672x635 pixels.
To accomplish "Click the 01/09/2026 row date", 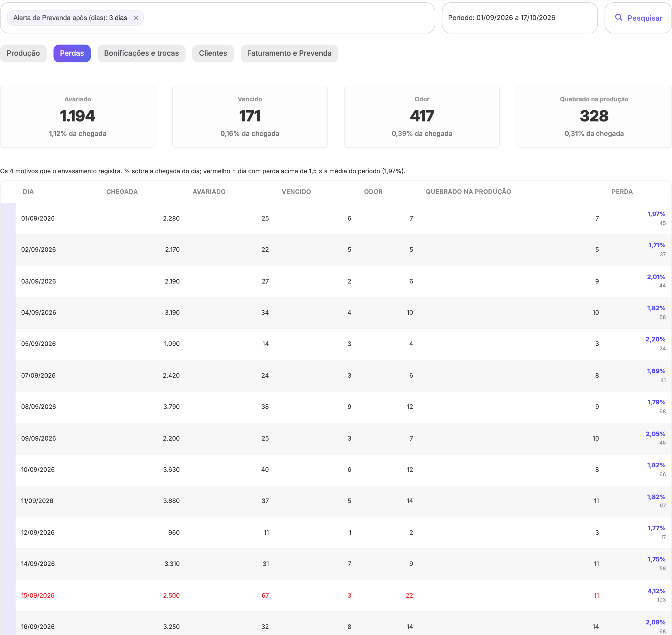I will click(x=38, y=218).
